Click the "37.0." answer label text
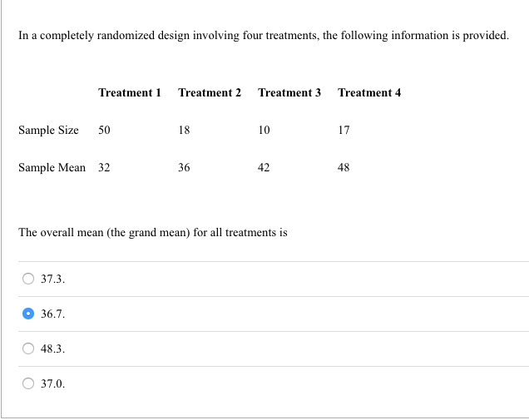The height and width of the screenshot is (420, 529). tap(52, 384)
